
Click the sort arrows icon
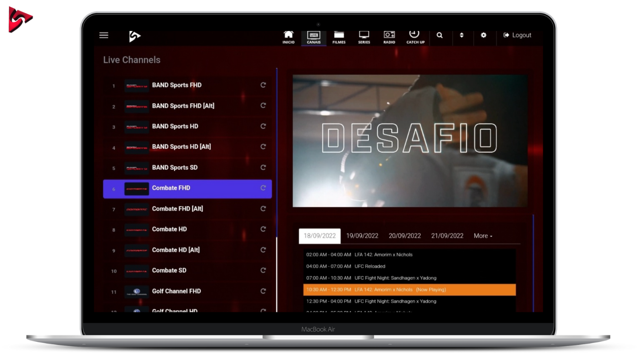pyautogui.click(x=461, y=35)
